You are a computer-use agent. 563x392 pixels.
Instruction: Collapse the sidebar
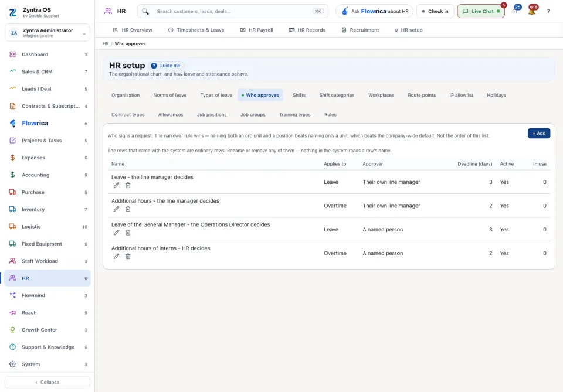(x=48, y=382)
